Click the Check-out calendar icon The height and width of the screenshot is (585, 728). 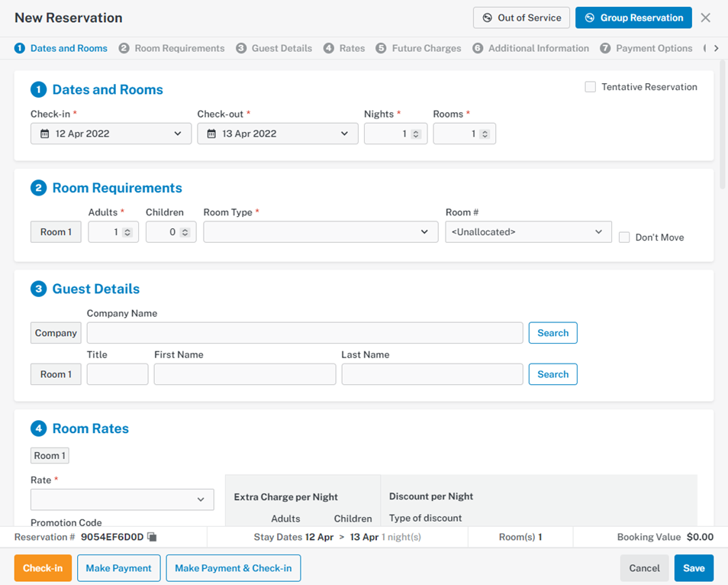(211, 134)
